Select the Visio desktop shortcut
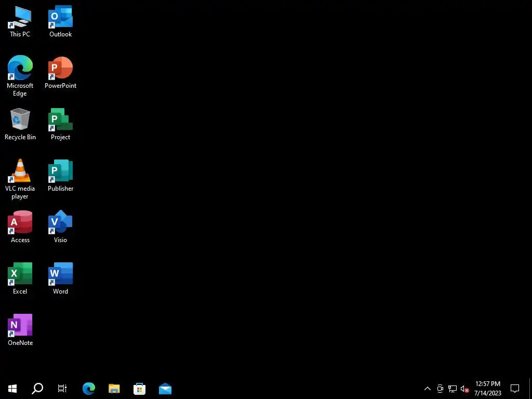This screenshot has height=399, width=532. (x=60, y=227)
